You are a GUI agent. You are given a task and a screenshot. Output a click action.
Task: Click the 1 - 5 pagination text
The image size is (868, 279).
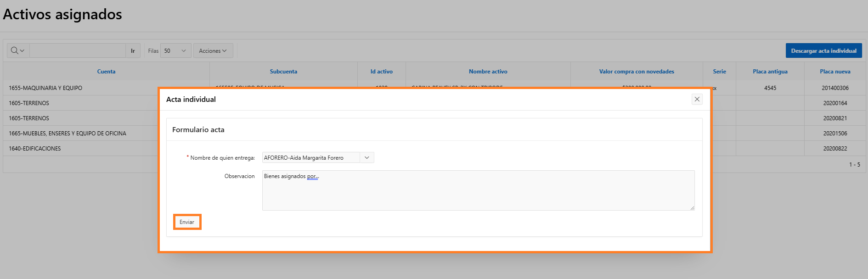[x=854, y=164]
